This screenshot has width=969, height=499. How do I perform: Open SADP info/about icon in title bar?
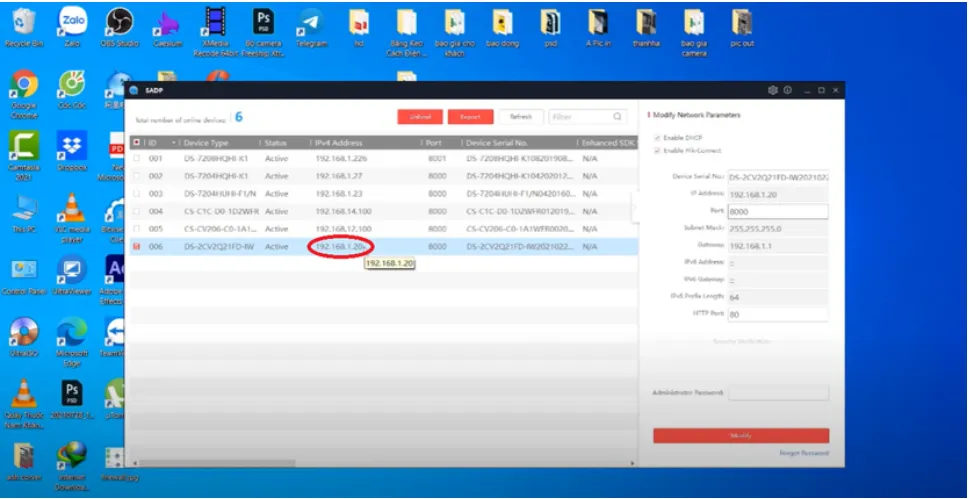tap(787, 90)
